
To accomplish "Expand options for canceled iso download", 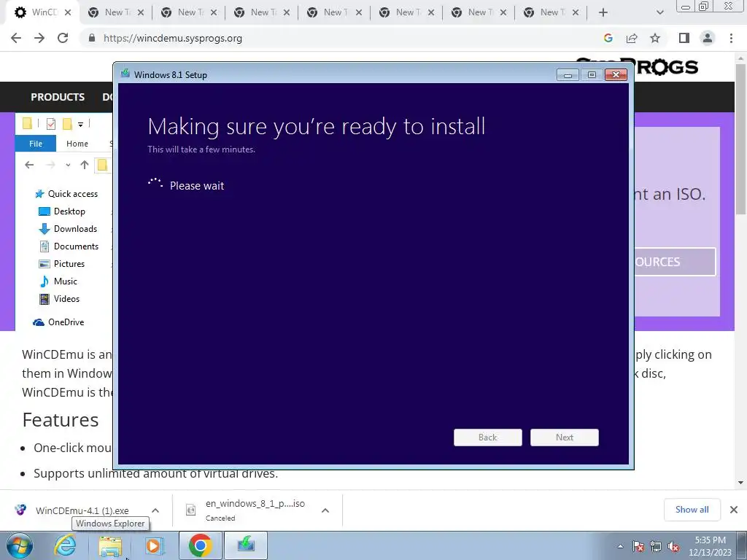I will coord(325,510).
